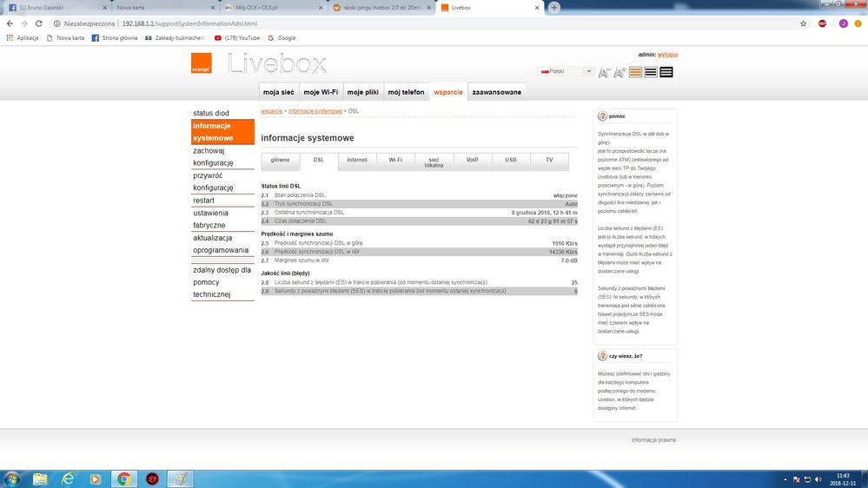Select the black high-contrast theme swatch

(x=666, y=72)
